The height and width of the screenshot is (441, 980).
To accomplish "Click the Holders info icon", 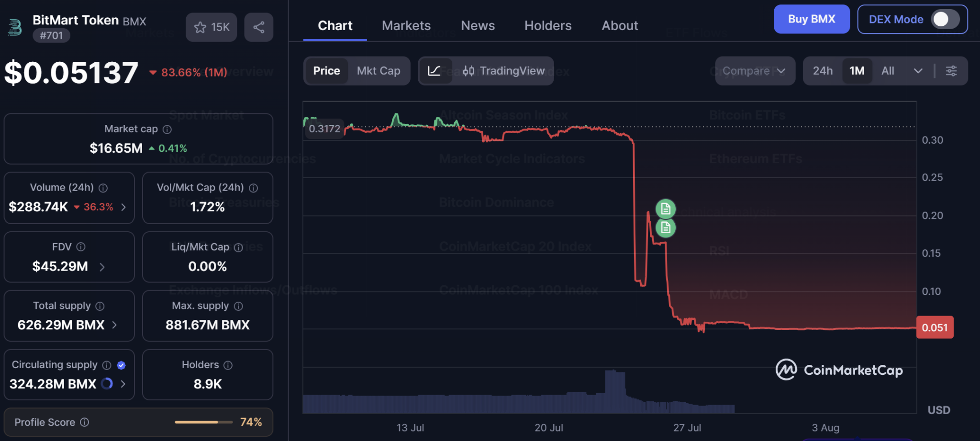I will [228, 365].
